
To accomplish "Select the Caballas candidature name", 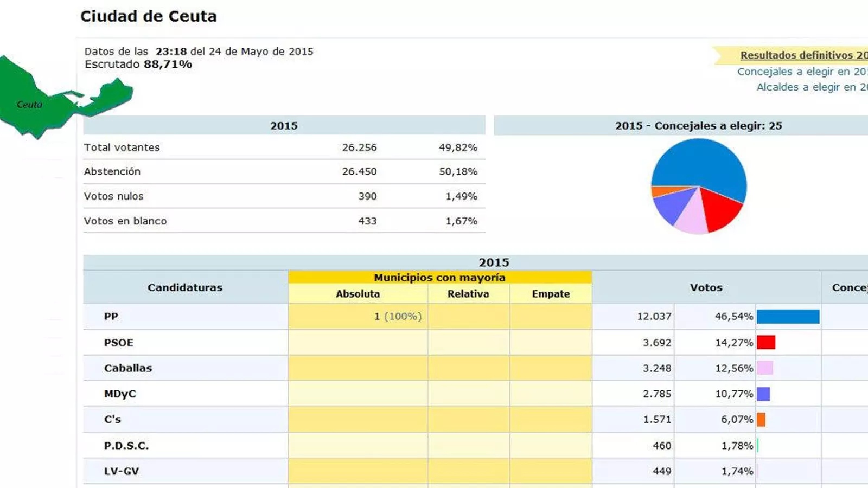I will (128, 368).
